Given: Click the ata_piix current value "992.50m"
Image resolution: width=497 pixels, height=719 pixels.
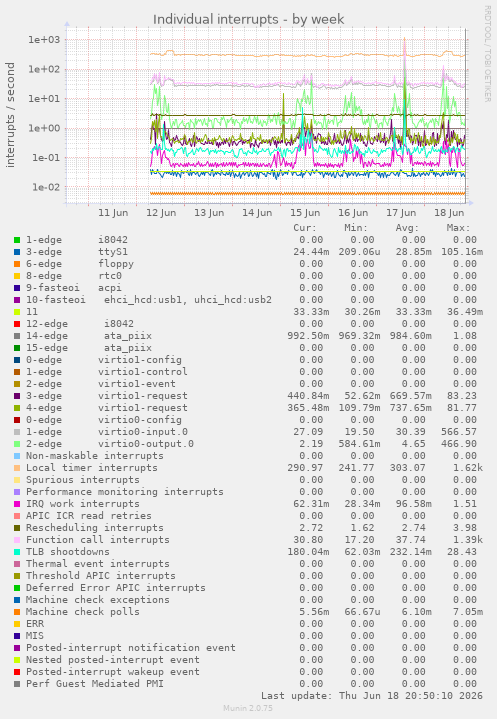Looking at the screenshot, I should (308, 336).
